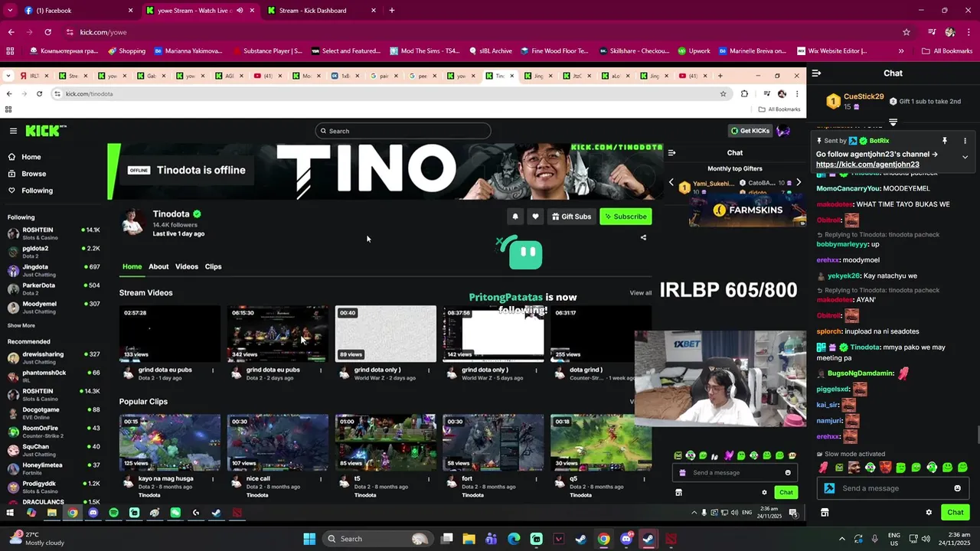980x551 pixels.
Task: Click the Get KICKs button
Action: (750, 131)
